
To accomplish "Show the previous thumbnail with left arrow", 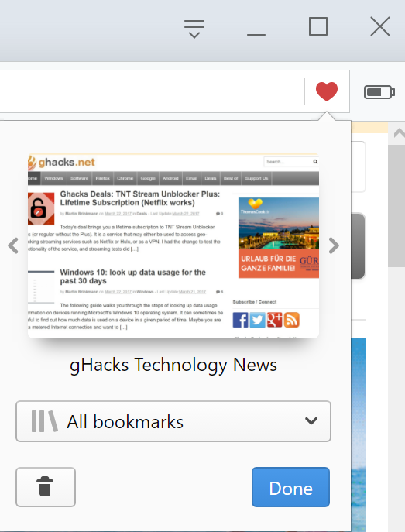I will (x=13, y=245).
